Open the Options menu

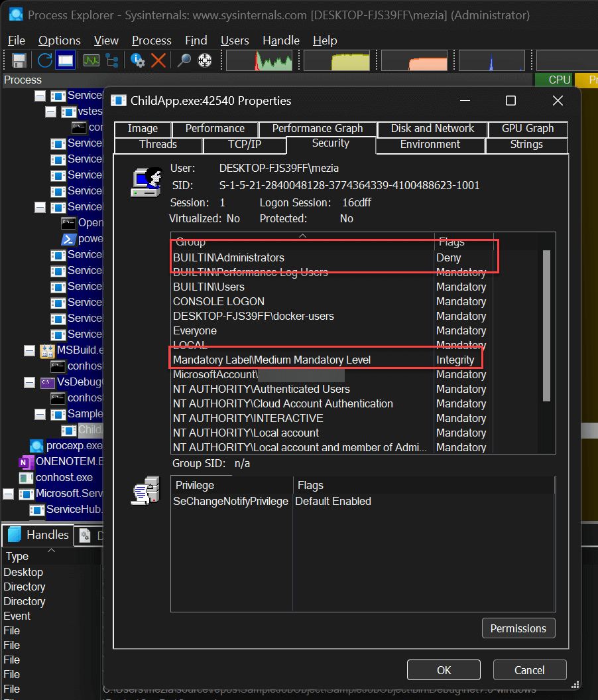click(x=59, y=40)
